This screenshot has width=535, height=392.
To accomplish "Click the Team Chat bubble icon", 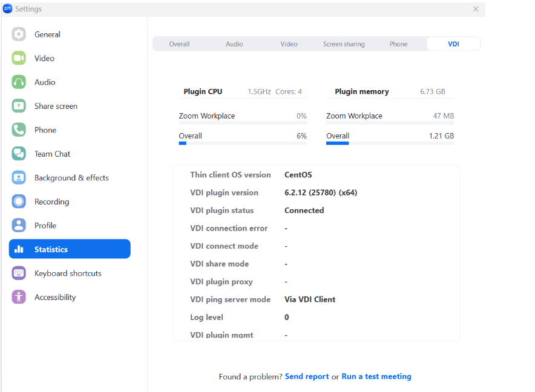I will [19, 154].
